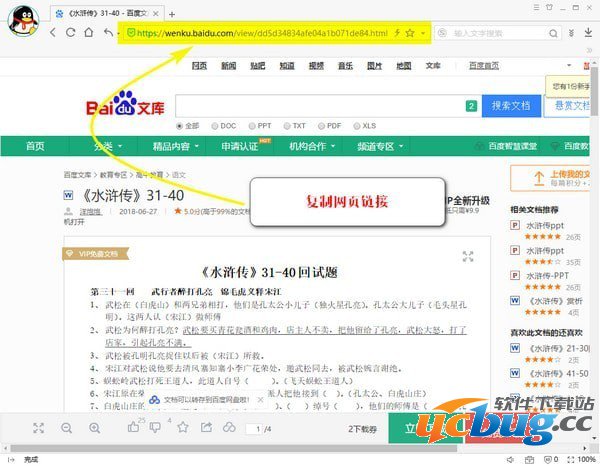Select the PPT radio button
The image size is (600, 466).
252,126
